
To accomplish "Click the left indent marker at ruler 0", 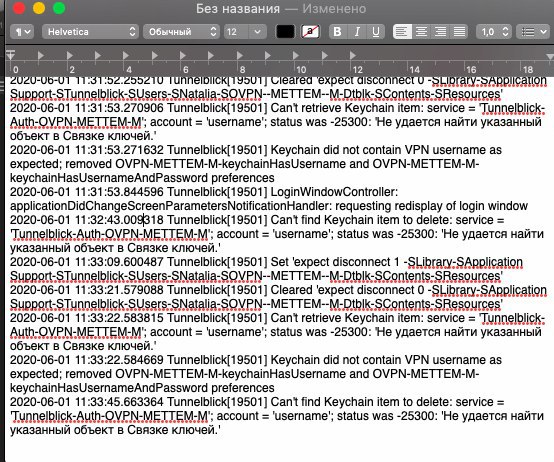I will click(11, 55).
